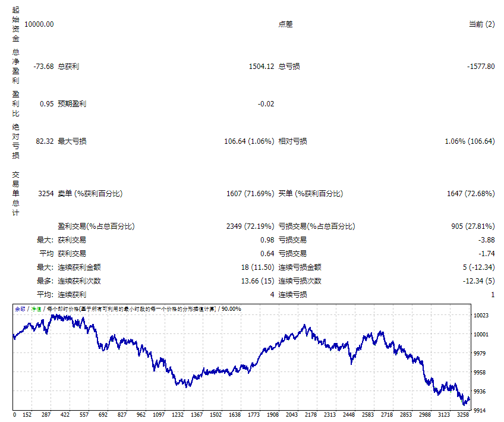The width and height of the screenshot is (504, 422).
Task: Select the largest profit trade value 0.98
Action: (267, 240)
